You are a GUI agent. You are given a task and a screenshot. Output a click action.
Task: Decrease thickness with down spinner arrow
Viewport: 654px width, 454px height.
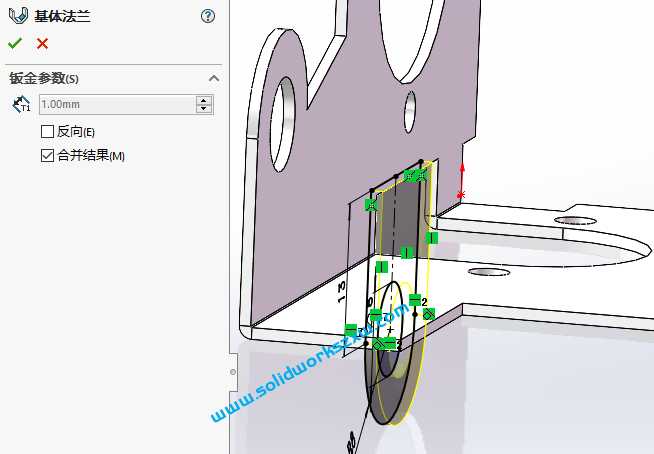204,109
